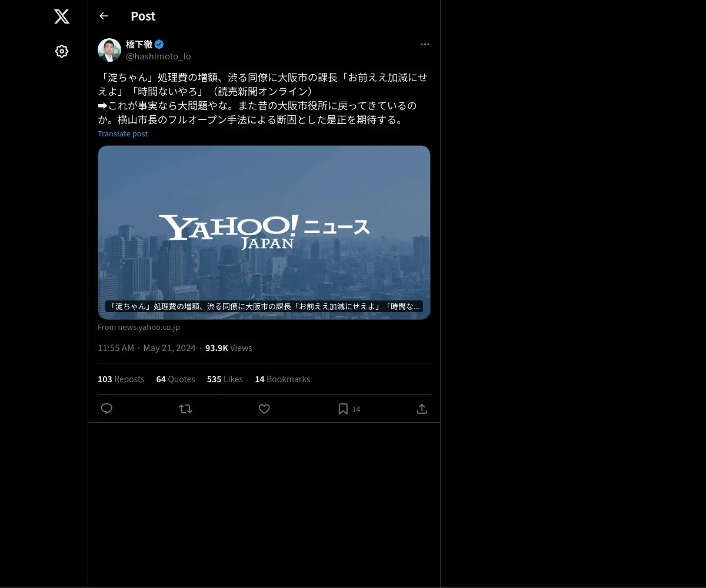Click Translate post link
This screenshot has height=588, width=706.
[x=122, y=133]
